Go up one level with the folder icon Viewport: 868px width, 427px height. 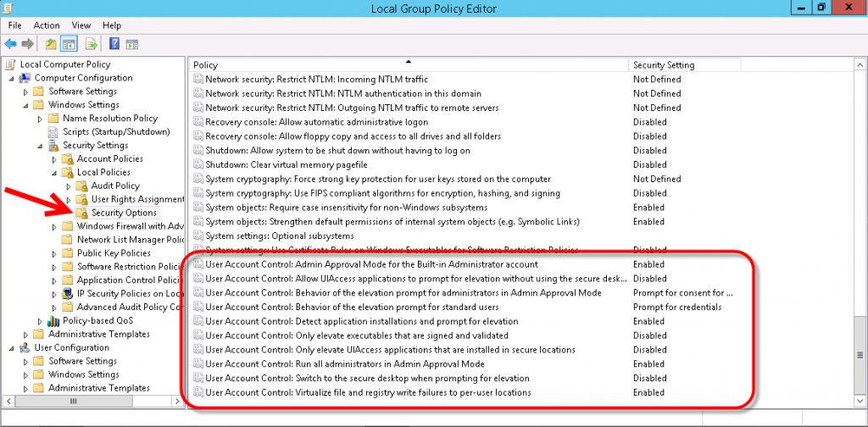point(51,44)
